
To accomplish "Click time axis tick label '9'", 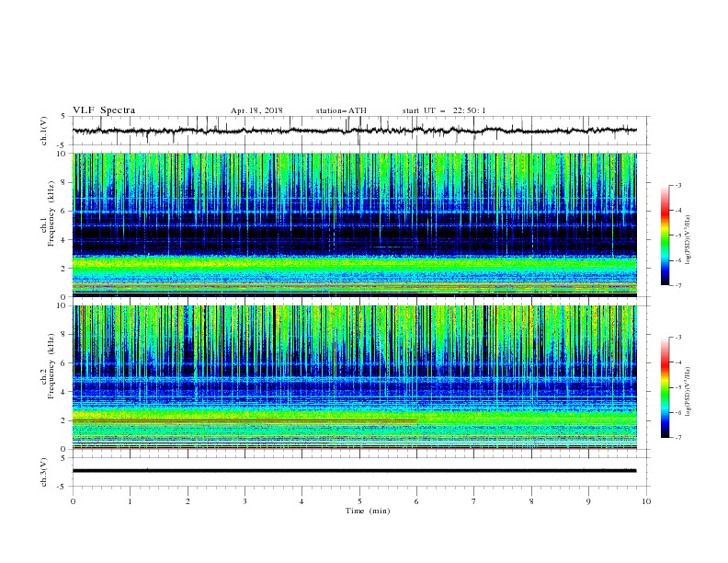I will (588, 501).
